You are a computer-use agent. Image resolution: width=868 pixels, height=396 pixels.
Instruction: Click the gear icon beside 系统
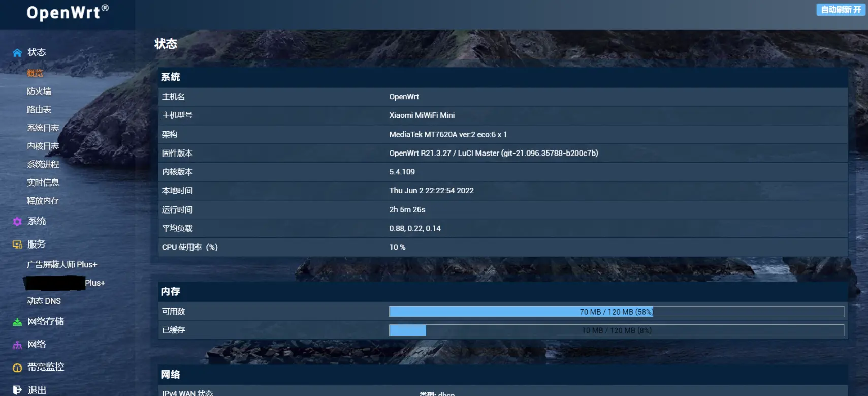click(17, 222)
